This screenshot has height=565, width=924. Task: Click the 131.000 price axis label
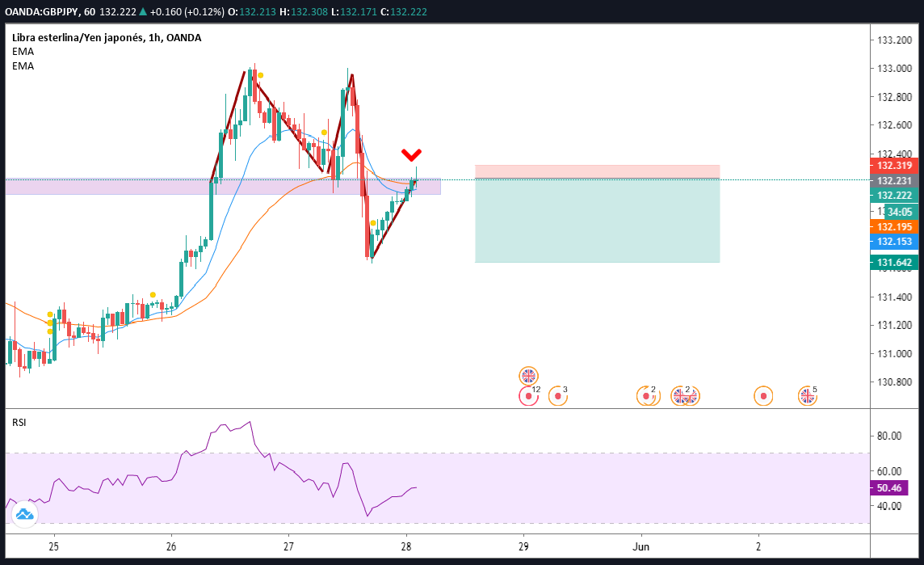coord(894,354)
